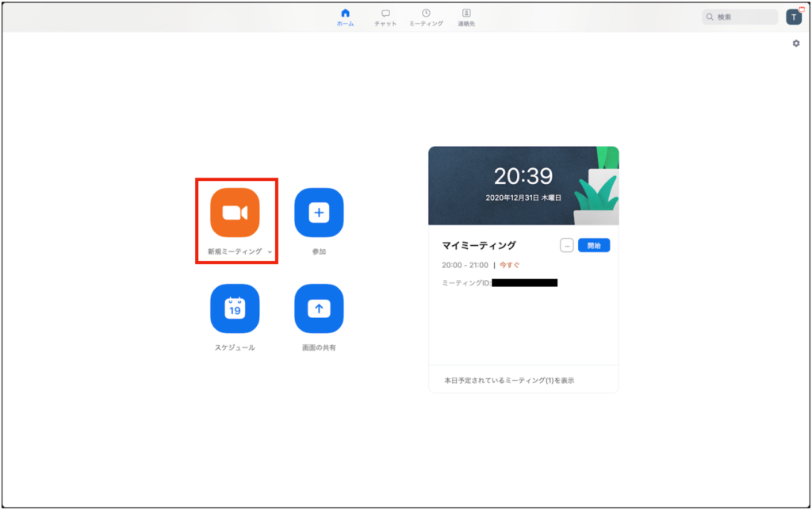Click the orange 今すぐ status label
Image resolution: width=812 pixels, height=510 pixels.
pos(510,265)
